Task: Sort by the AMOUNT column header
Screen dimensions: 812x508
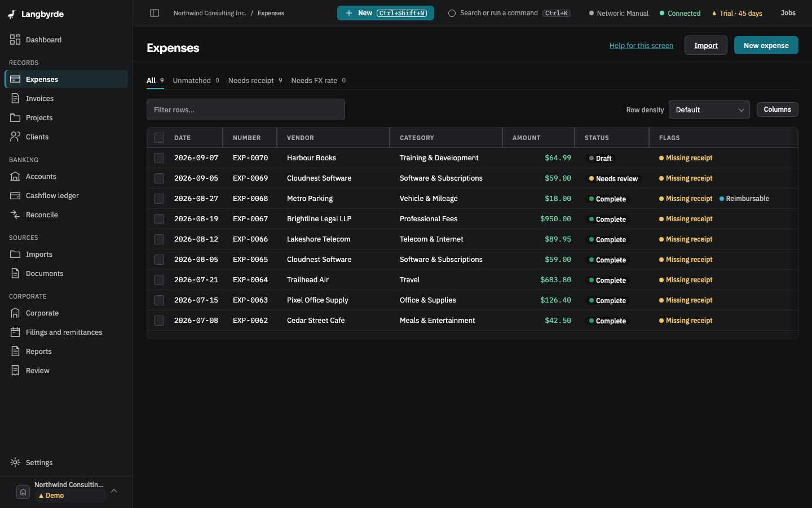Action: click(x=526, y=138)
